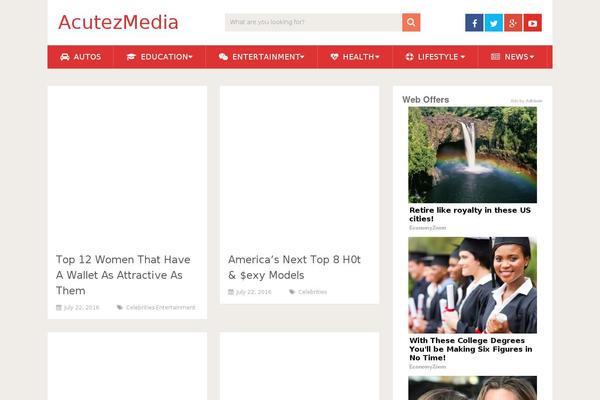Viewport: 600px width, 400px height.
Task: Click the graduates ad image
Action: click(473, 285)
